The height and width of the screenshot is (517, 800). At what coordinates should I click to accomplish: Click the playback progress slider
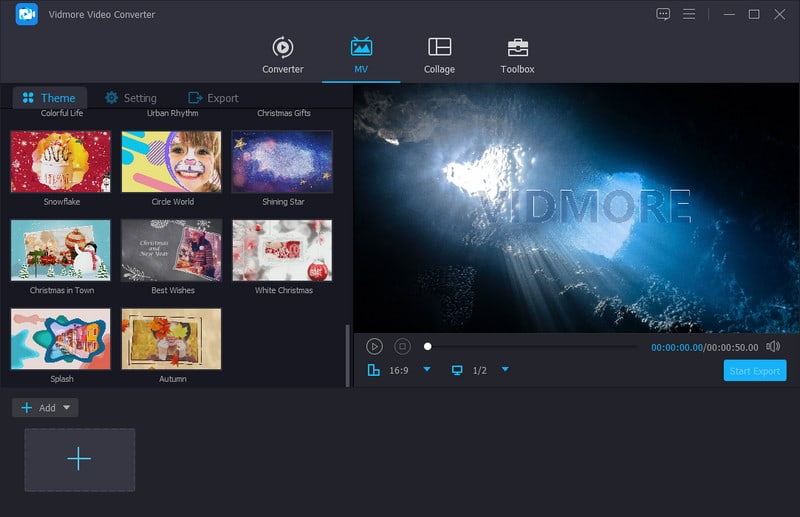click(530, 346)
